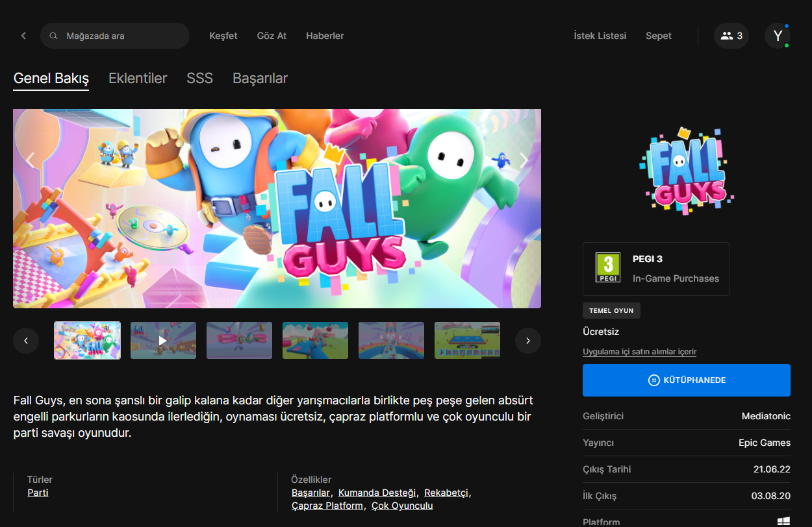
Task: Click the PEGI 3 rating badge
Action: coord(608,268)
